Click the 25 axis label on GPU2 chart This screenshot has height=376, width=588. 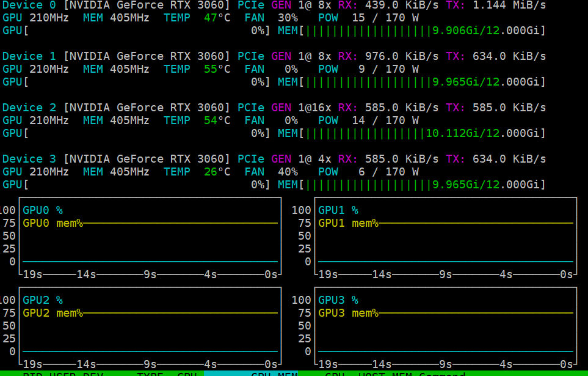(x=9, y=339)
